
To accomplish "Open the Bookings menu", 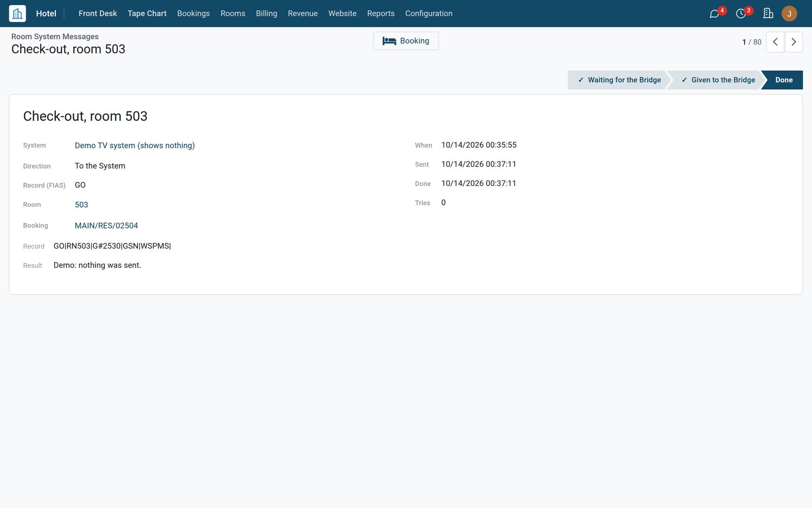I will point(193,13).
